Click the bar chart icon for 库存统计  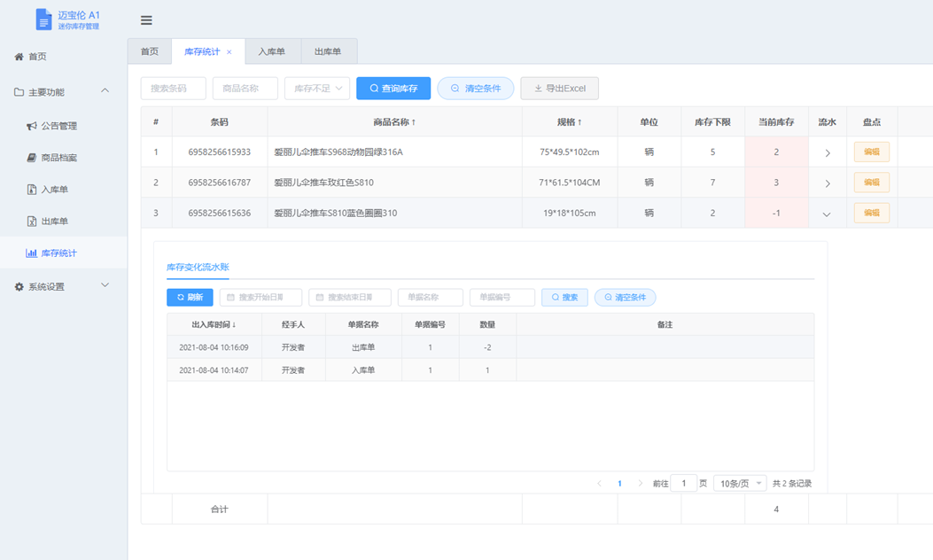[32, 253]
